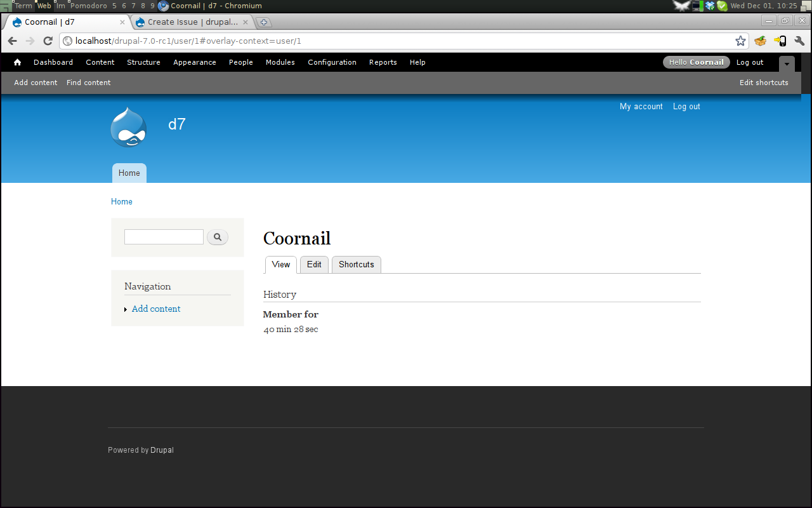Open Dropbox from the system tray
812x508 pixels.
point(710,6)
